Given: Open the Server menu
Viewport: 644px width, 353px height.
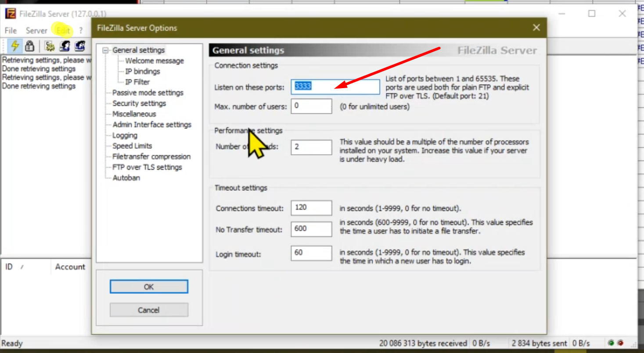Looking at the screenshot, I should [x=36, y=30].
